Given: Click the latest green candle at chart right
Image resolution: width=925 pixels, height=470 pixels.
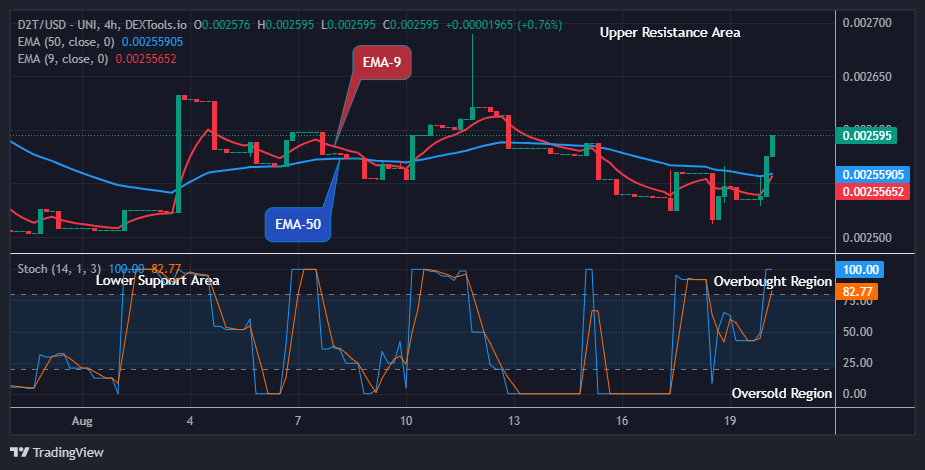Looking at the screenshot, I should 772,146.
